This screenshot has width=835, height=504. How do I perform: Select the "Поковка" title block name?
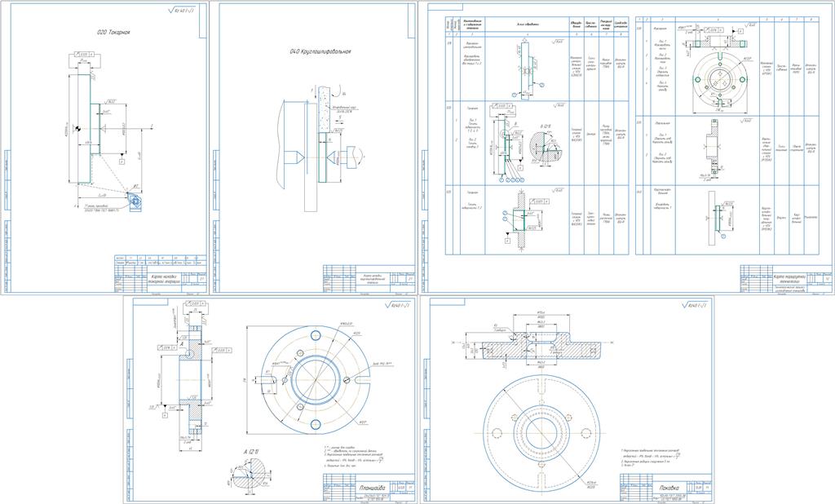coord(669,488)
